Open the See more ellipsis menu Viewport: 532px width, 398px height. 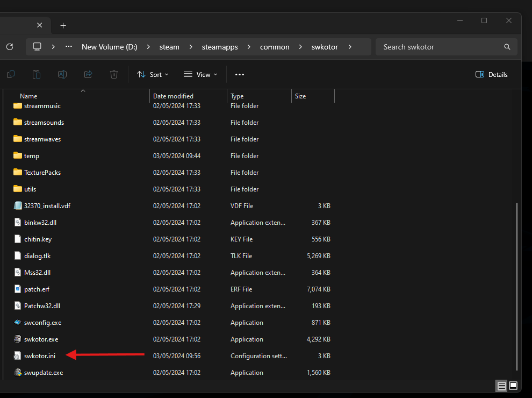click(x=240, y=75)
